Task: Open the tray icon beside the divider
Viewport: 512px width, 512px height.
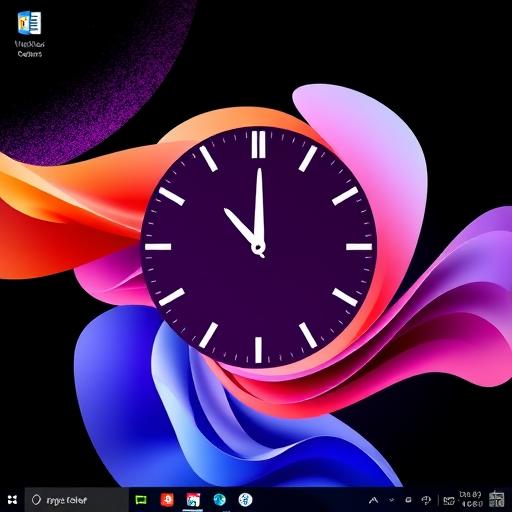Action: (426, 500)
